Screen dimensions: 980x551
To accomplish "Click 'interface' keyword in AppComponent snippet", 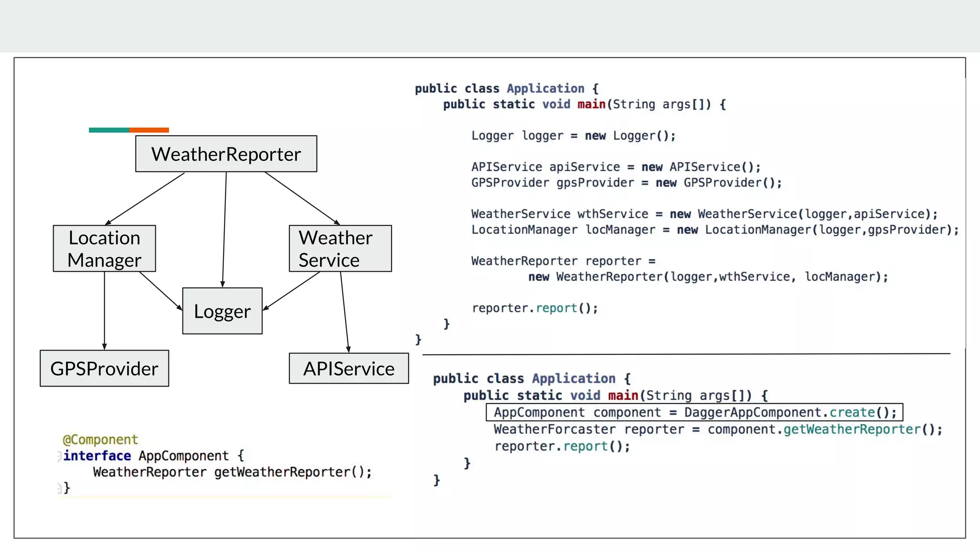I will (97, 456).
